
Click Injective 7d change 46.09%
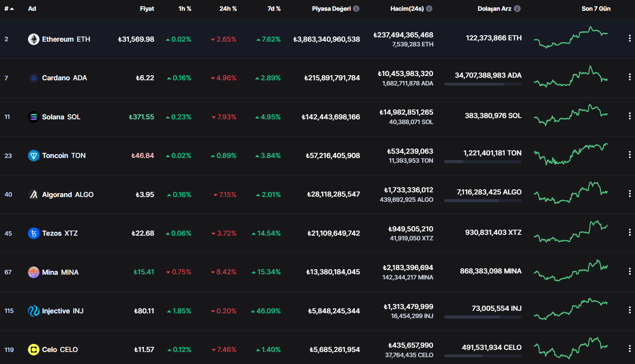[266, 311]
